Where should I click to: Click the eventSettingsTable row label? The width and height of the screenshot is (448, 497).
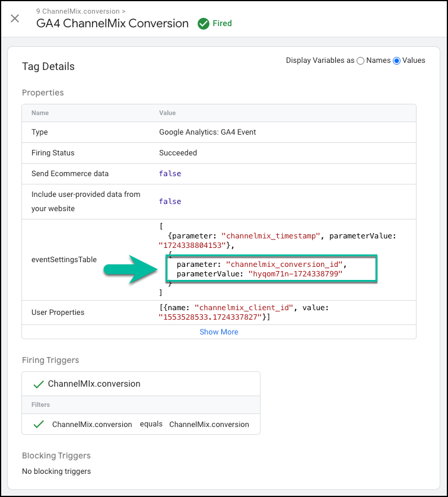(x=64, y=260)
